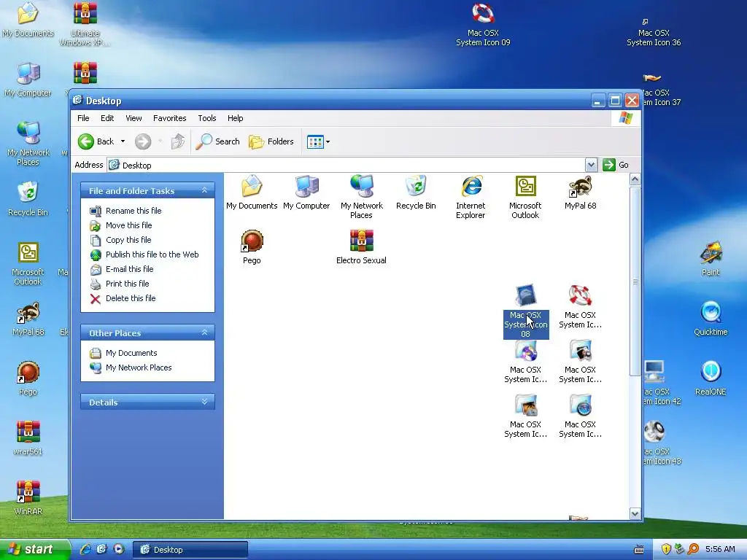Select wrar561 icon on desktop

28,438
